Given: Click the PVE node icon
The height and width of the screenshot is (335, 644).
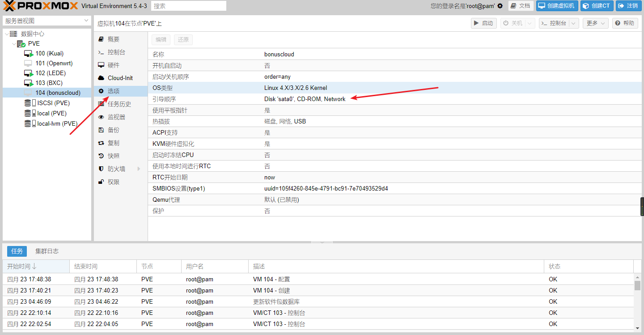Looking at the screenshot, I should (x=21, y=44).
